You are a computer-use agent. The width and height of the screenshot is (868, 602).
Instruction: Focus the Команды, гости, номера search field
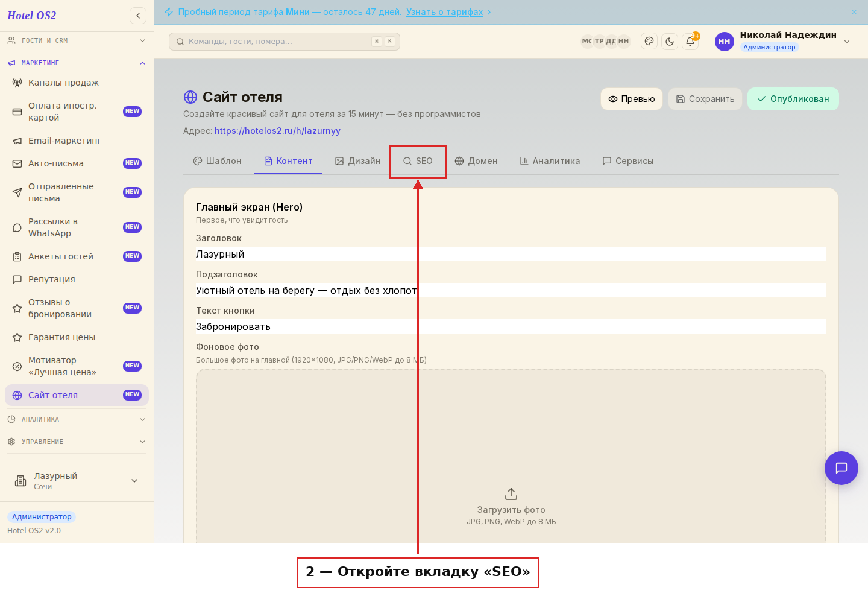[285, 42]
